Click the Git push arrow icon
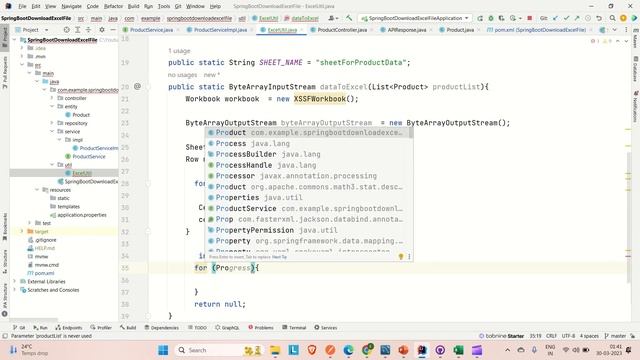 [577, 18]
